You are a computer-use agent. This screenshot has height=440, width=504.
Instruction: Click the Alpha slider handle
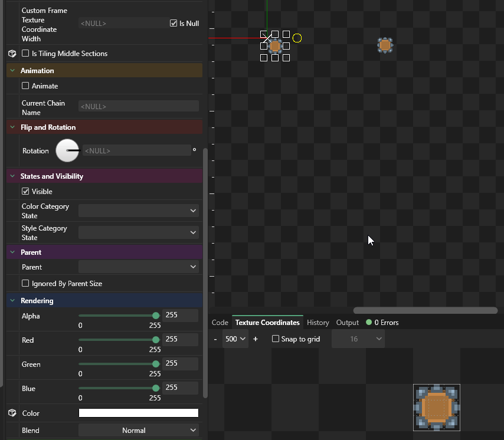[x=156, y=316]
